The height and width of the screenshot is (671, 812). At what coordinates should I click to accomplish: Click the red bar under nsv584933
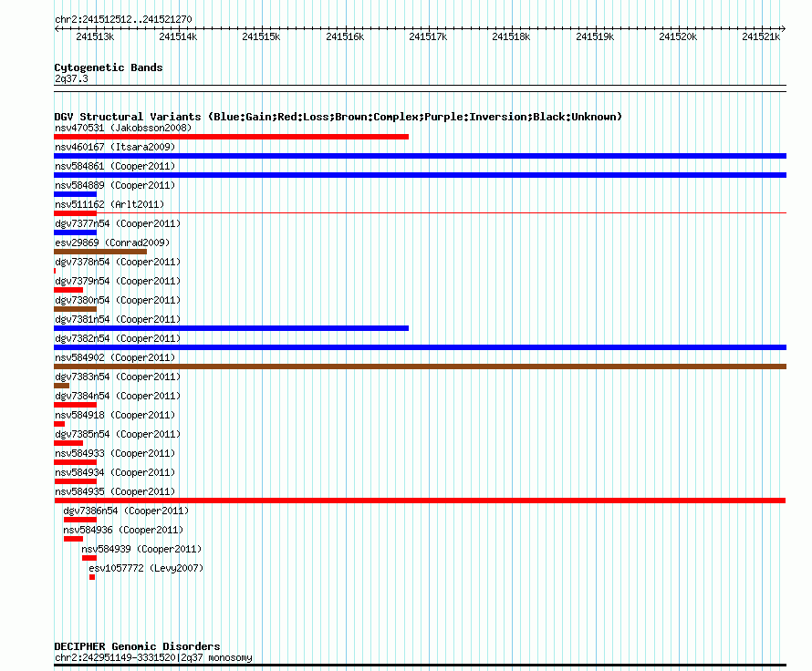pos(75,462)
